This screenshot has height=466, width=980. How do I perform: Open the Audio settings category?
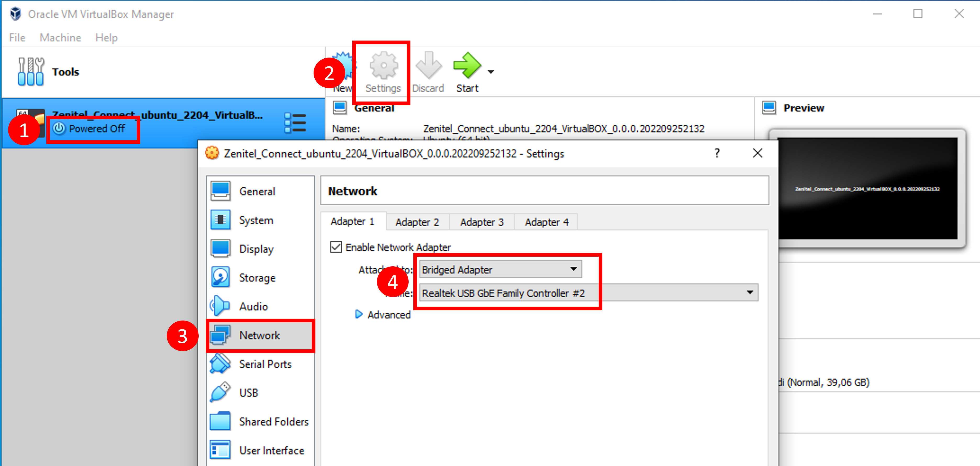tap(253, 306)
